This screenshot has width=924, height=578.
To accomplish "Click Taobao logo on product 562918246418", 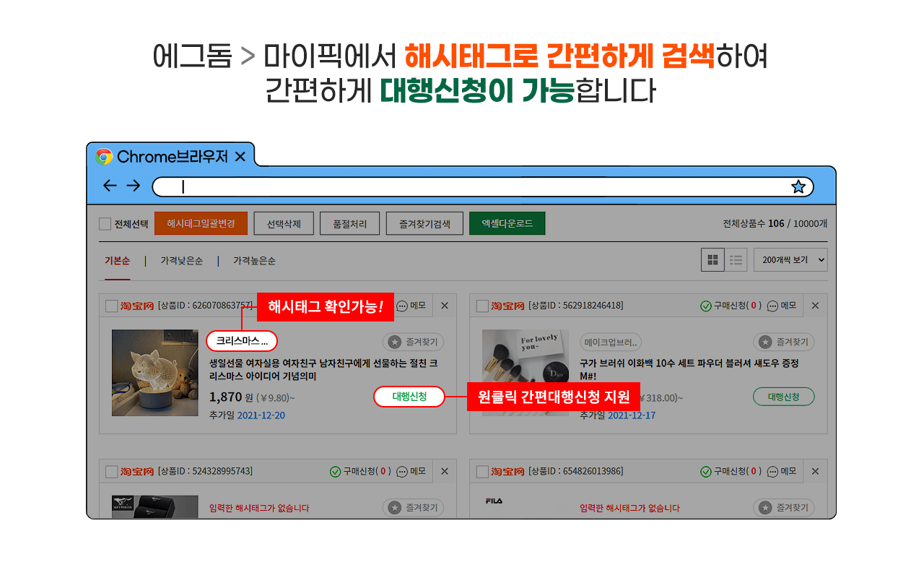I will tap(508, 306).
